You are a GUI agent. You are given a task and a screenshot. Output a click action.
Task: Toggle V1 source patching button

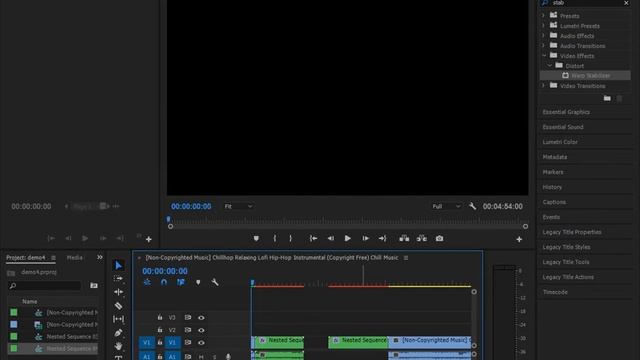[147, 343]
